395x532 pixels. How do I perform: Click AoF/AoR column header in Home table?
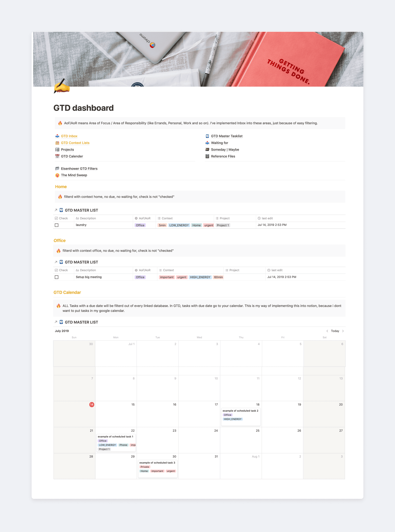click(x=144, y=218)
